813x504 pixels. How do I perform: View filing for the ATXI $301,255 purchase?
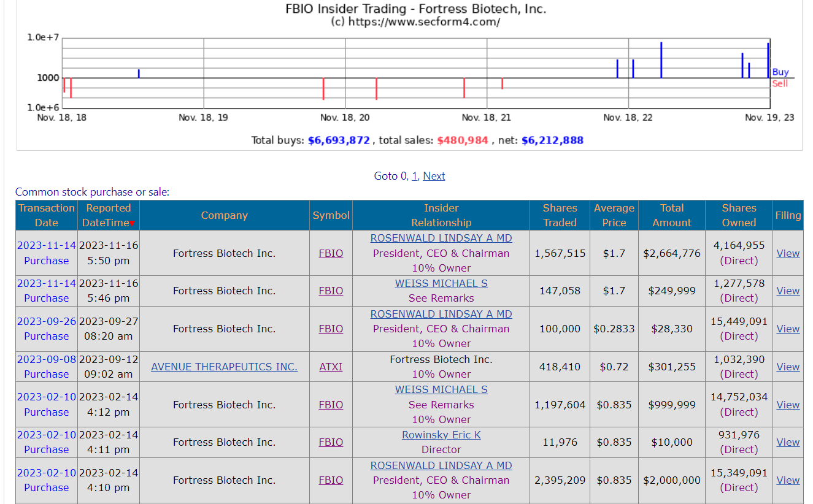click(788, 367)
